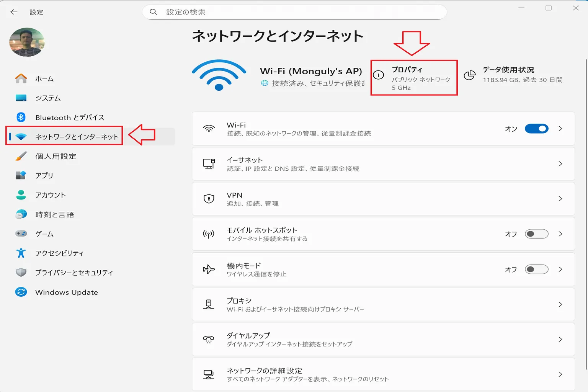This screenshot has width=588, height=392.
Task: Click the airplane mode icon
Action: pos(209,269)
